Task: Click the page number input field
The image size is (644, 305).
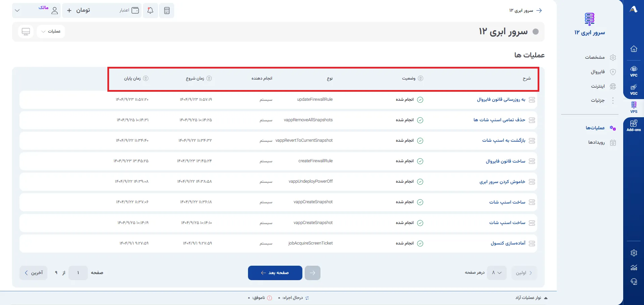Action: click(x=78, y=273)
